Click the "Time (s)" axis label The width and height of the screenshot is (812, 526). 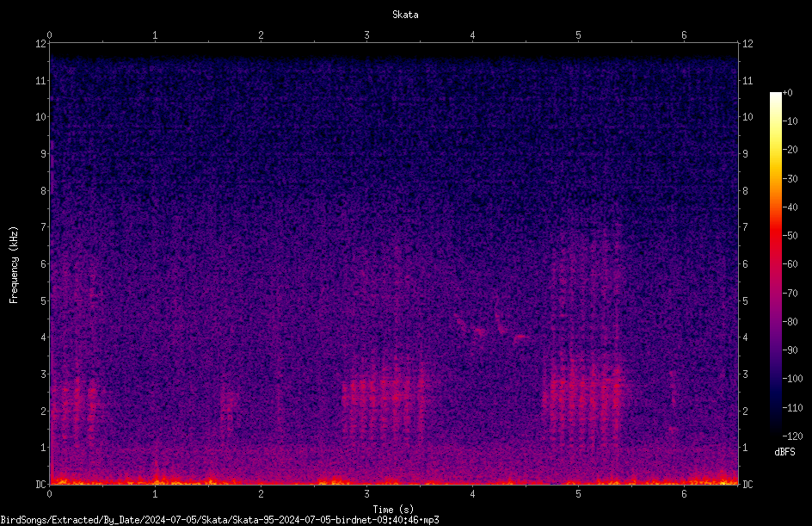pos(393,510)
